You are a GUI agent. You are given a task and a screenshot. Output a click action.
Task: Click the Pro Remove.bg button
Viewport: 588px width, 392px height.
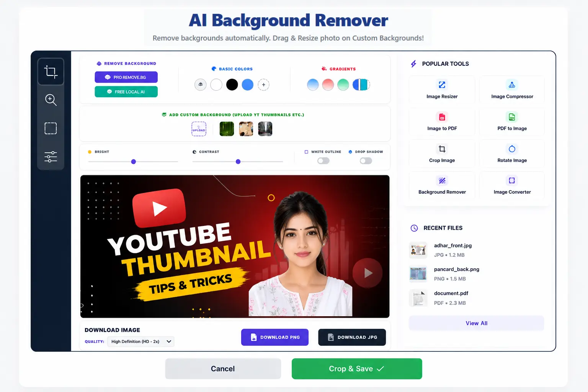[x=126, y=77]
